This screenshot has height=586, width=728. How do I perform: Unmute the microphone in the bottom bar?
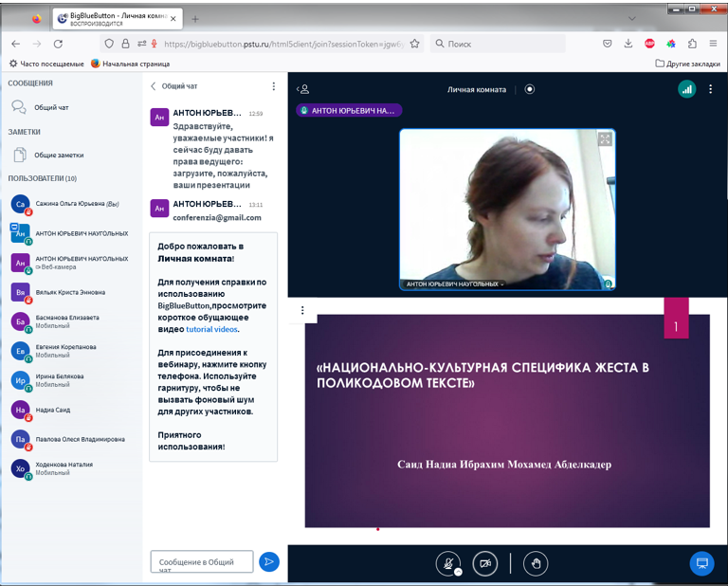(447, 562)
